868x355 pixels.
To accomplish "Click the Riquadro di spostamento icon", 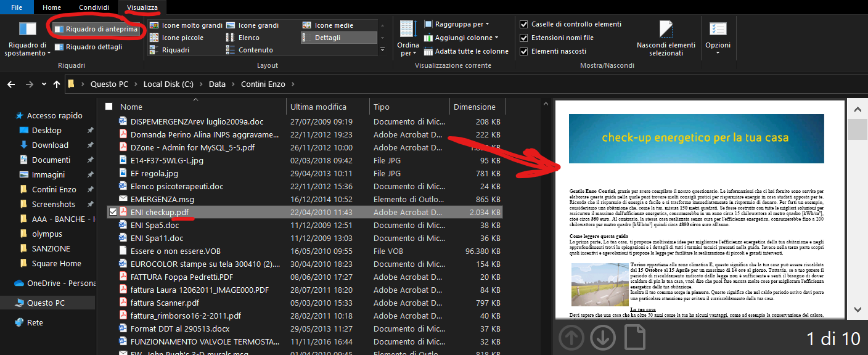I will tap(27, 30).
